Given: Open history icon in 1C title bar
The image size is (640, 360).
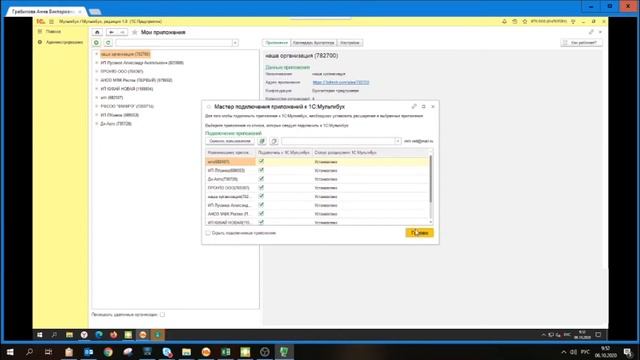Looking at the screenshot, I should [515, 21].
